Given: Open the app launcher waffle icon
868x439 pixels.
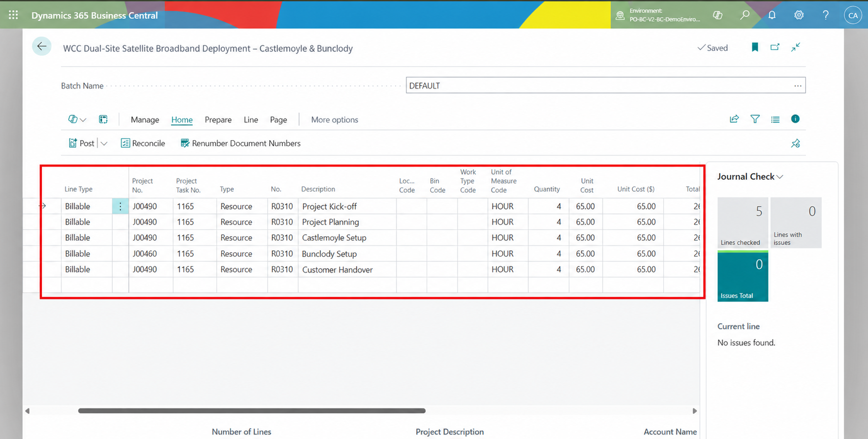Looking at the screenshot, I should pyautogui.click(x=13, y=15).
